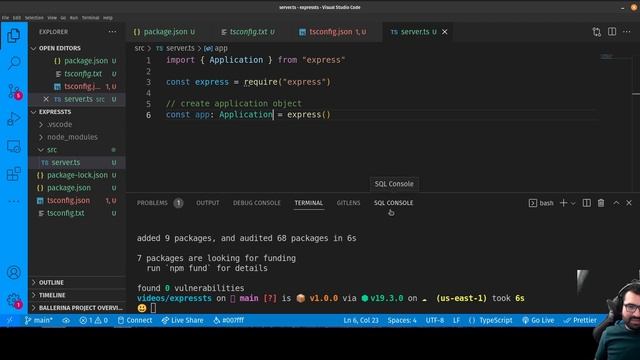Collapse the EXPRESSTS folder section
This screenshot has height=360, width=640.
77,112
